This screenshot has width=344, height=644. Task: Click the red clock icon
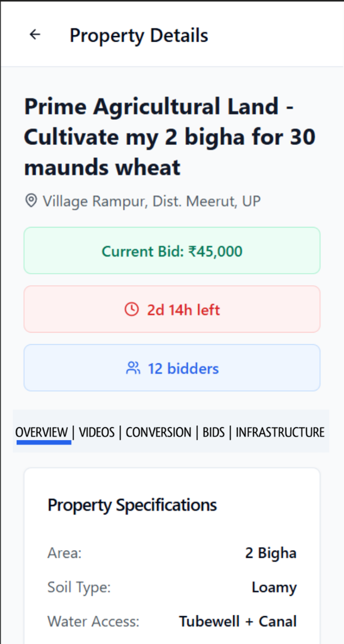pyautogui.click(x=131, y=309)
